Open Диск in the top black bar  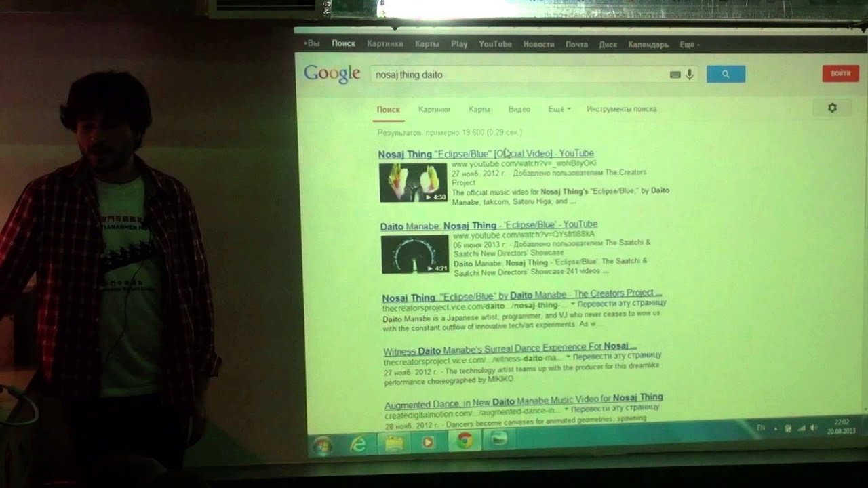[608, 45]
